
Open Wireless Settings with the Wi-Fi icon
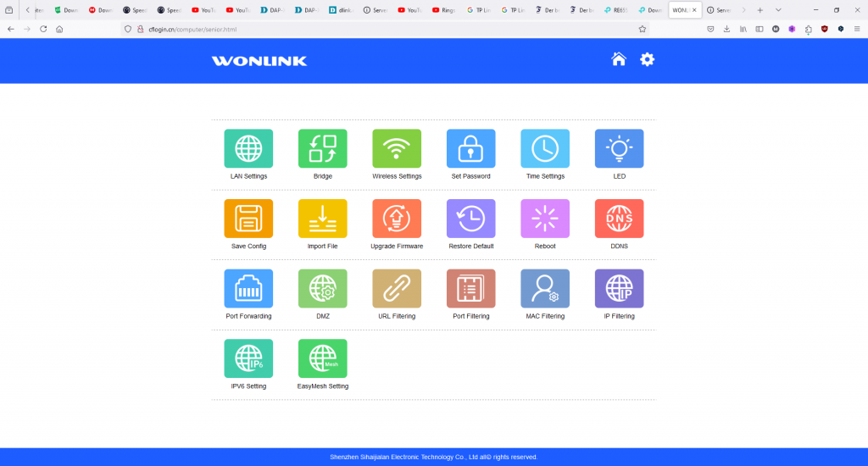397,148
